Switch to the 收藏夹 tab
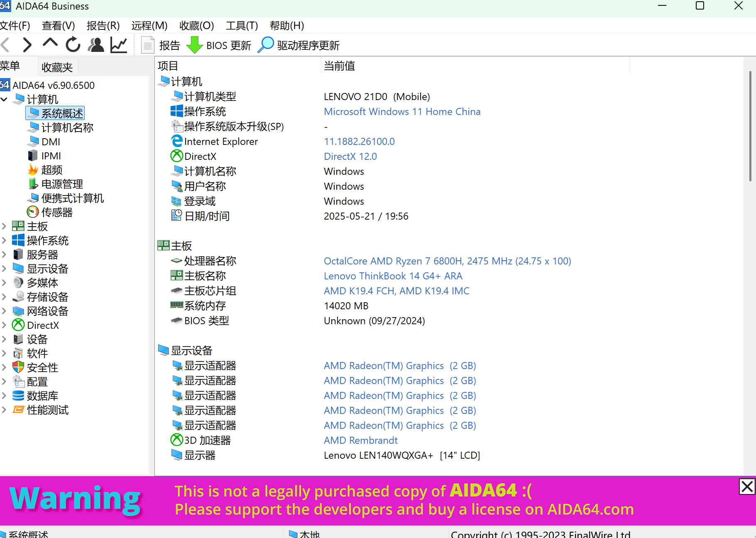 (x=57, y=67)
